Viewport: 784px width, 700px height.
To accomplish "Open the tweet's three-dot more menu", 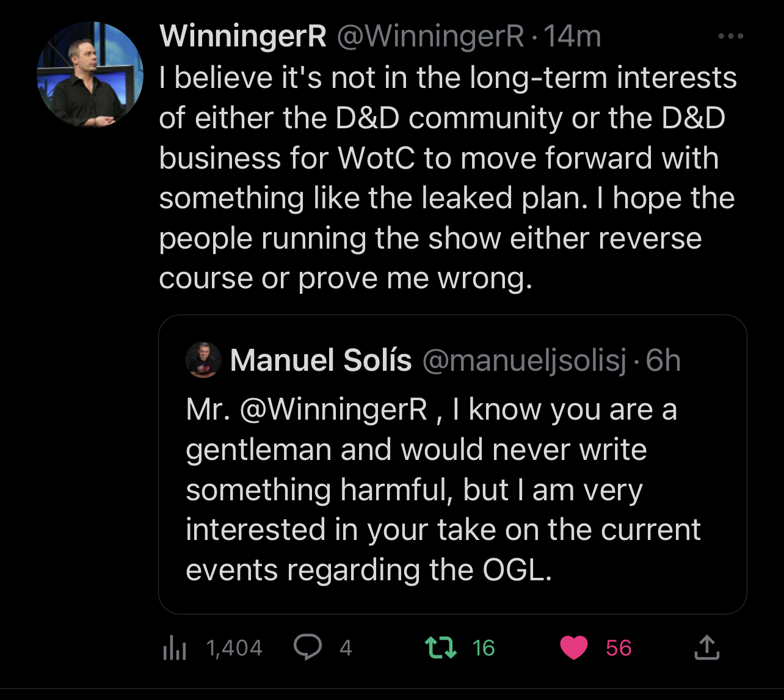I will [730, 37].
